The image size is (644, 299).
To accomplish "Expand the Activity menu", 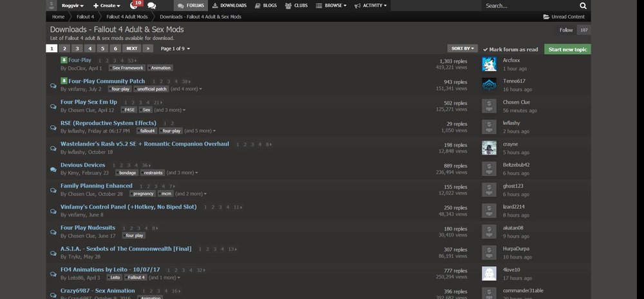I will 370,6.
